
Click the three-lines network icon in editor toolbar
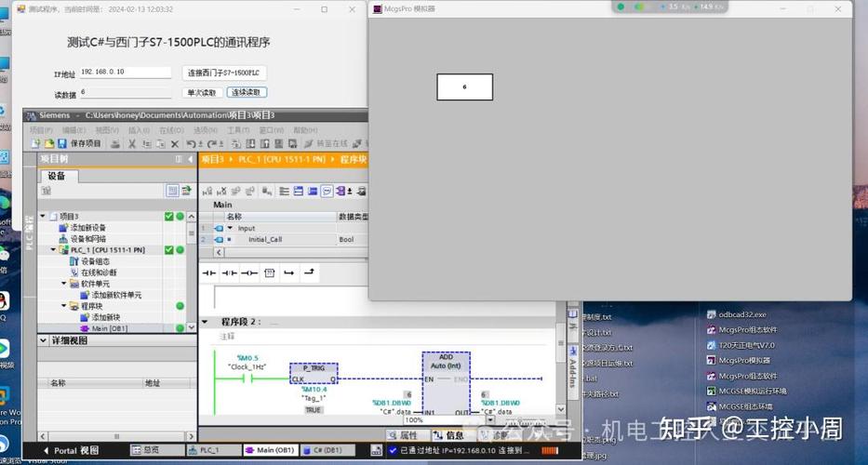tap(284, 192)
